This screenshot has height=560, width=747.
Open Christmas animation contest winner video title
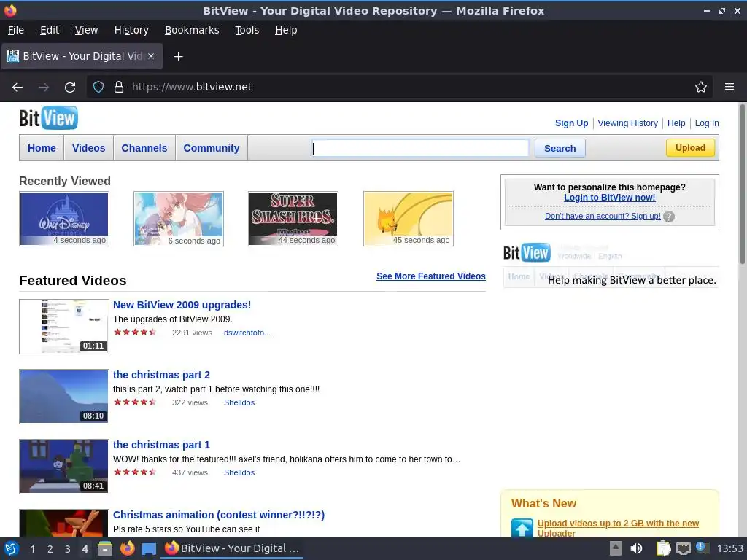click(x=219, y=515)
